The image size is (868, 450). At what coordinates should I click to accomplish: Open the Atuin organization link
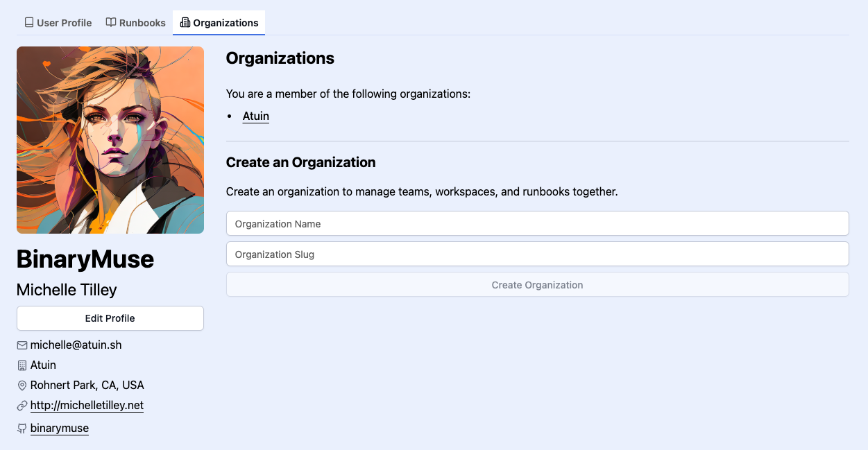coord(256,116)
